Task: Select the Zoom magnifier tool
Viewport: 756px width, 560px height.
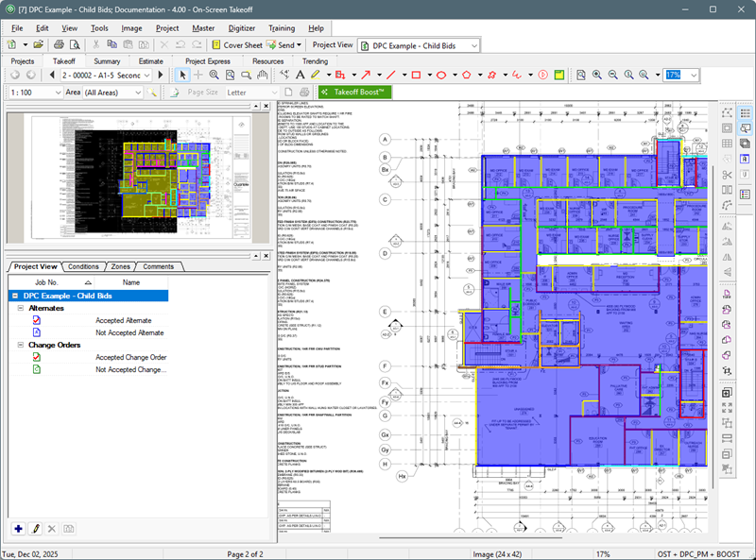Action: pyautogui.click(x=215, y=75)
